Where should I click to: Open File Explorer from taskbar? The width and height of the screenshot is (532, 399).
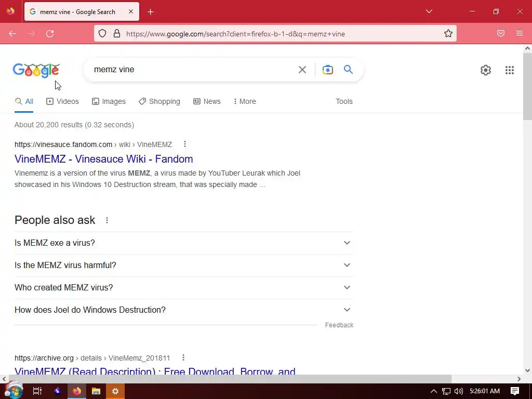coord(96,391)
